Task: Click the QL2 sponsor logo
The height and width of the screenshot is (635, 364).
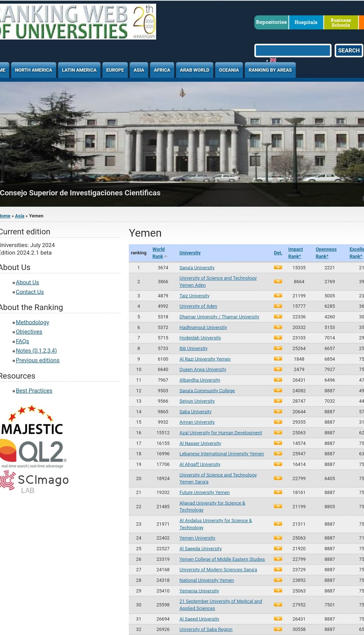Action: tap(33, 453)
